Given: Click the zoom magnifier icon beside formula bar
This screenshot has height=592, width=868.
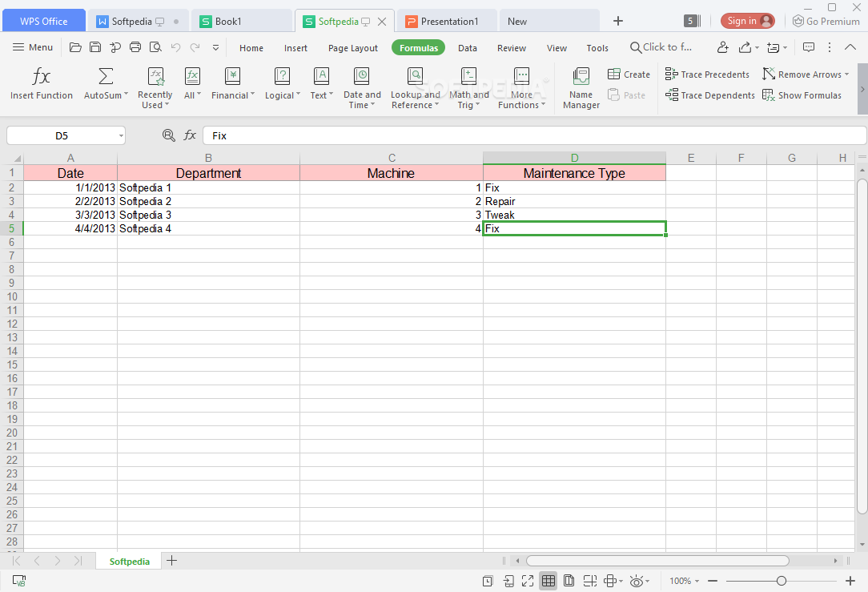Looking at the screenshot, I should (x=168, y=135).
